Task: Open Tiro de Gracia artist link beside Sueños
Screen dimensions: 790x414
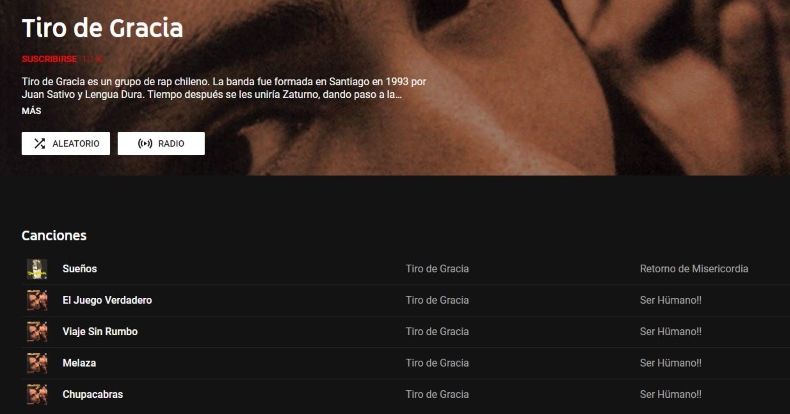Action: point(437,269)
